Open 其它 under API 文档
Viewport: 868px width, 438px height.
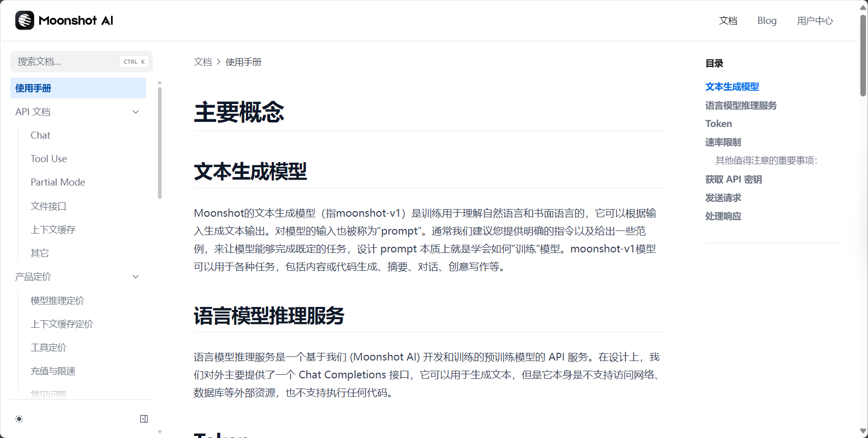point(40,253)
